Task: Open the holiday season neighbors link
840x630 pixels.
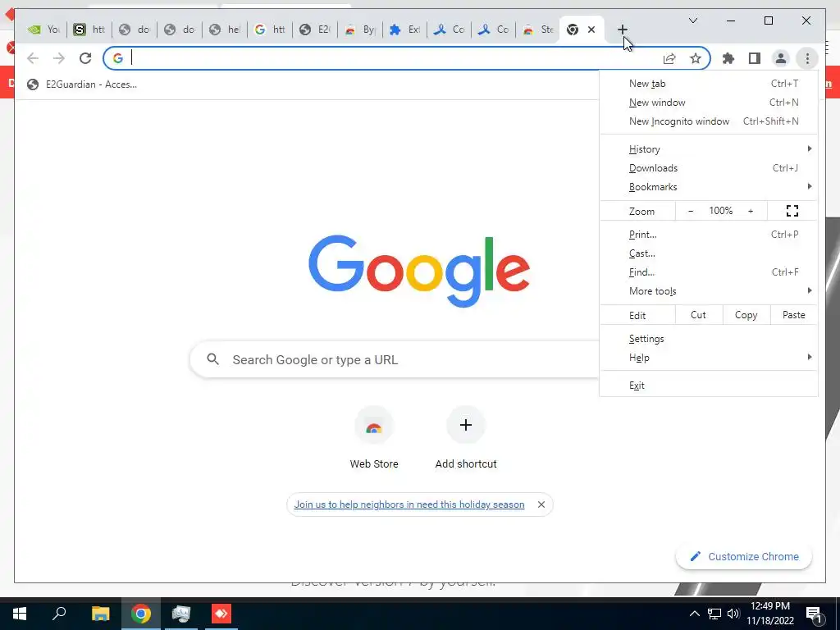Action: [409, 504]
